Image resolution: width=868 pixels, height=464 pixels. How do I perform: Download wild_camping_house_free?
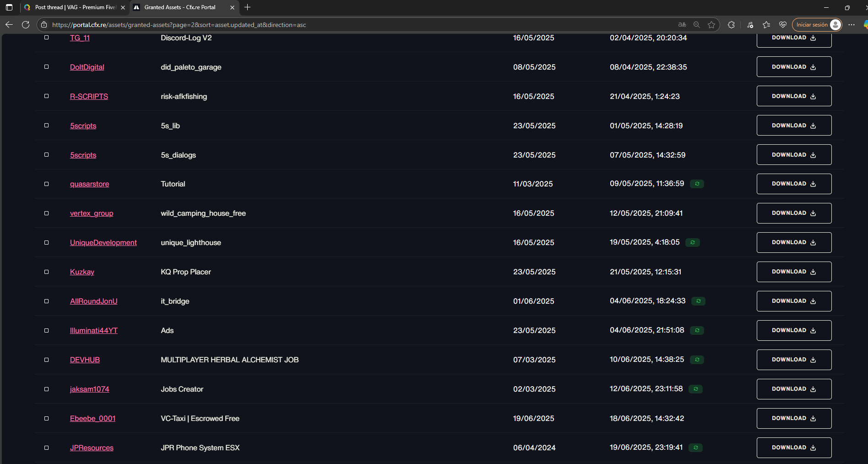794,213
